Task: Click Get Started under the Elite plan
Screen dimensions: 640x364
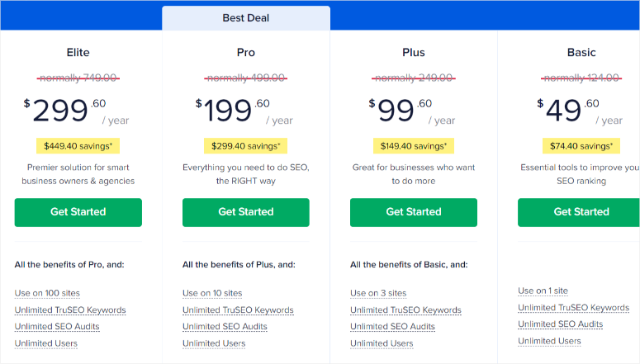Action: pyautogui.click(x=78, y=212)
